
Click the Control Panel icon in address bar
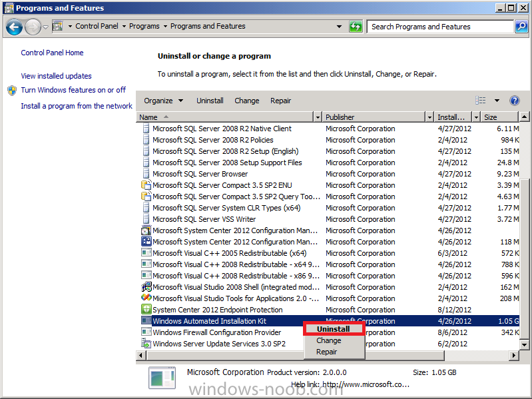coord(58,26)
